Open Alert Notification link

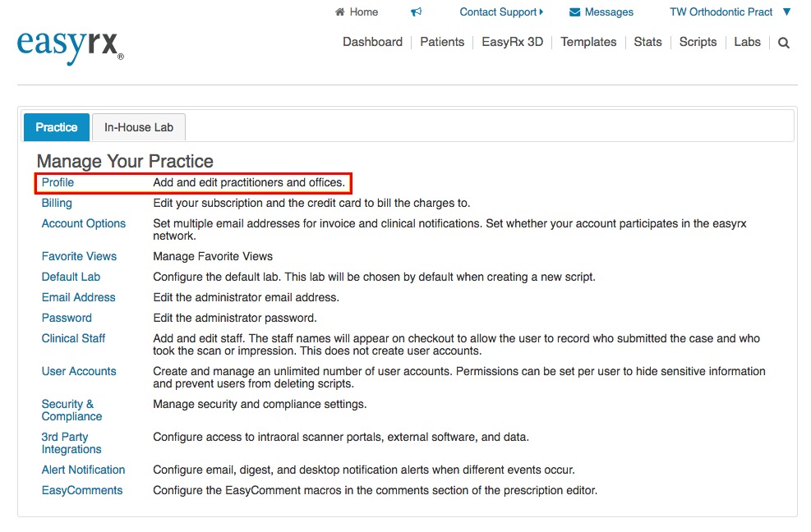(x=83, y=470)
